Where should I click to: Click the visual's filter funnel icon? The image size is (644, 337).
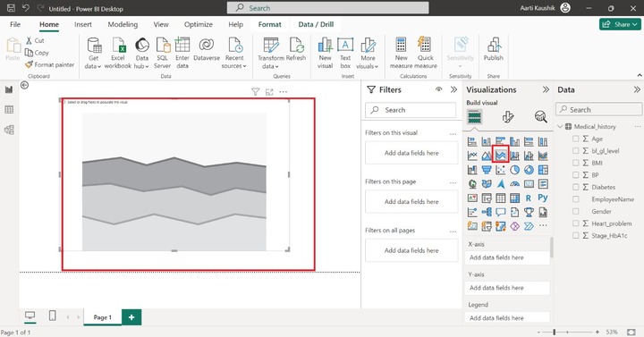[255, 92]
